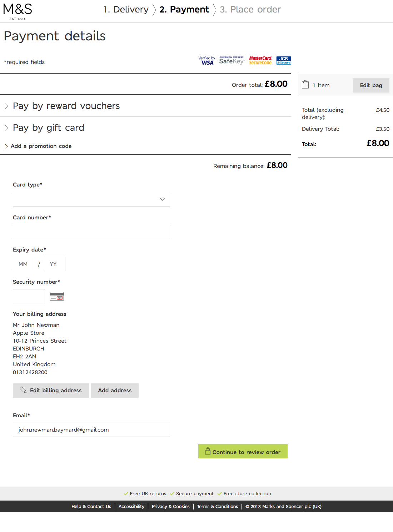Click the pencil icon on Edit billing address

point(23,390)
